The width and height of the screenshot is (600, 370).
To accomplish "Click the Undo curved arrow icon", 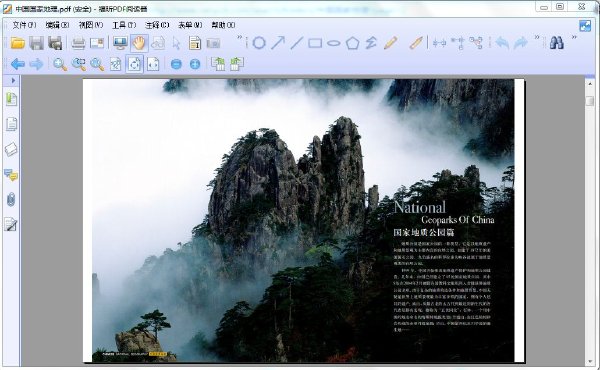I will pos(502,43).
